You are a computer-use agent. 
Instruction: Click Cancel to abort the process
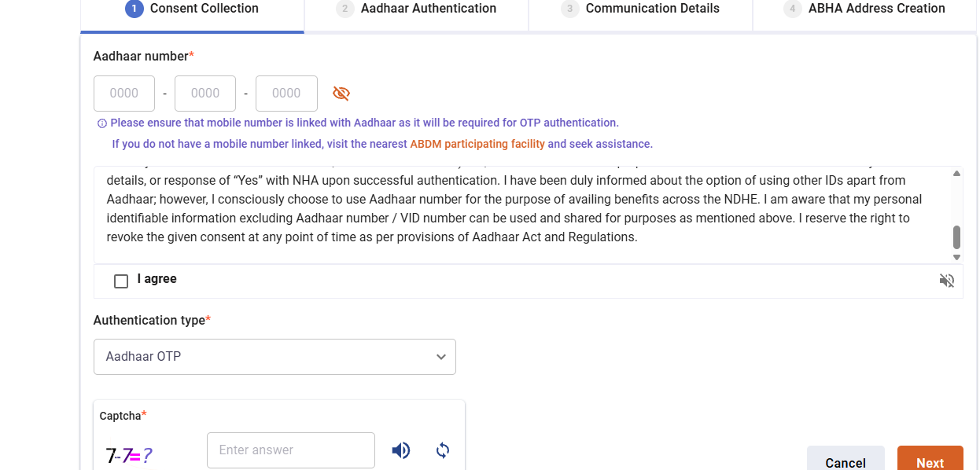[x=846, y=462]
